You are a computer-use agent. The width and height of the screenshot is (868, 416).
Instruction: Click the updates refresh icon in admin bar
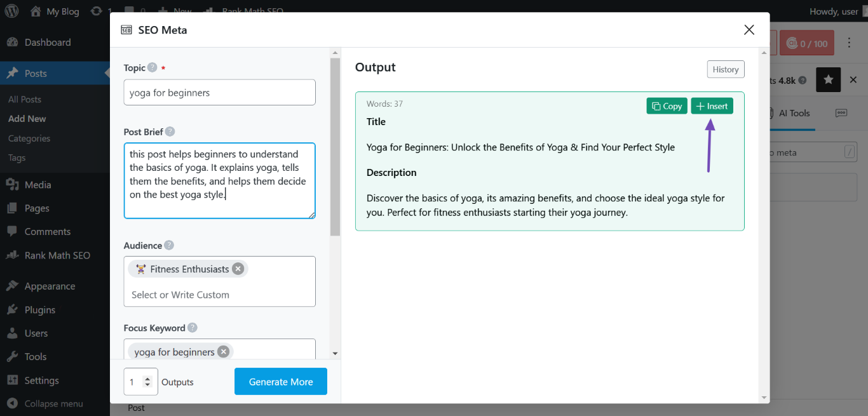(x=96, y=11)
